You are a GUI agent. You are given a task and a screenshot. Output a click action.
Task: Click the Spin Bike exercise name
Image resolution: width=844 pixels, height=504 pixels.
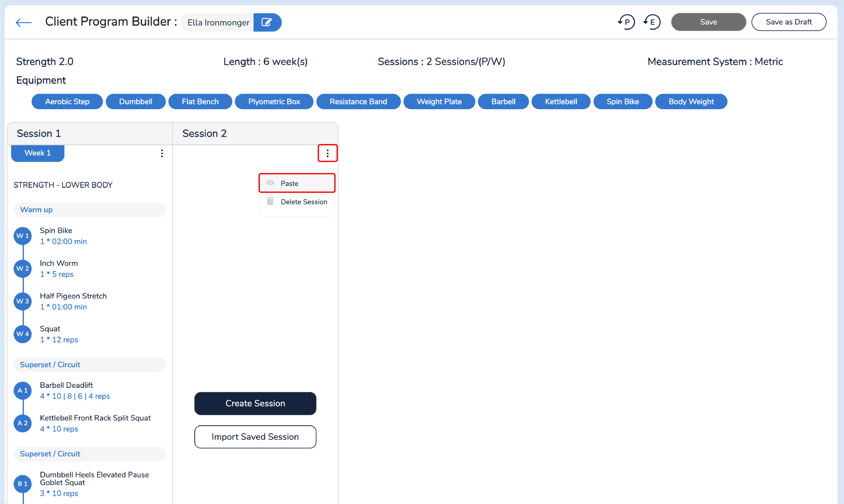56,230
